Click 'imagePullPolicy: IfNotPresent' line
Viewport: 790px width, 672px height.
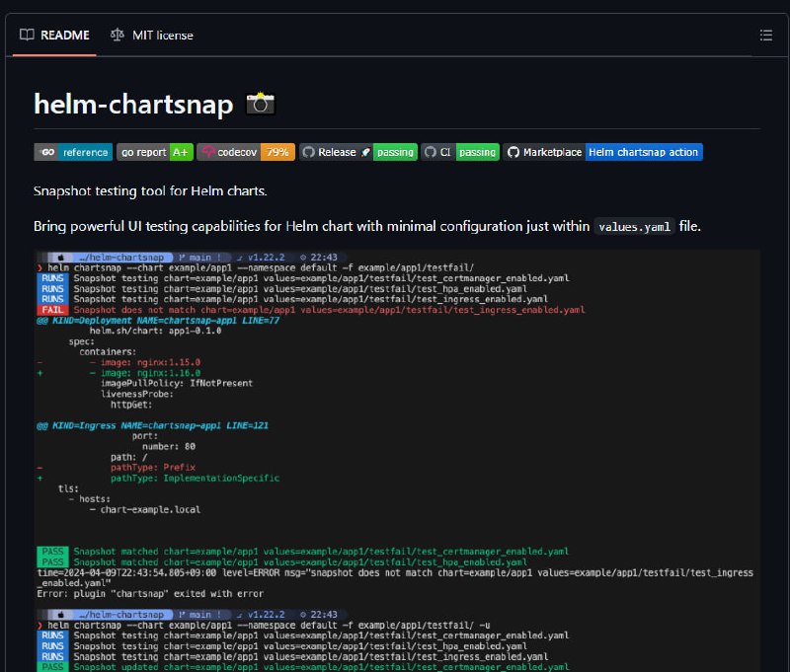tap(177, 384)
